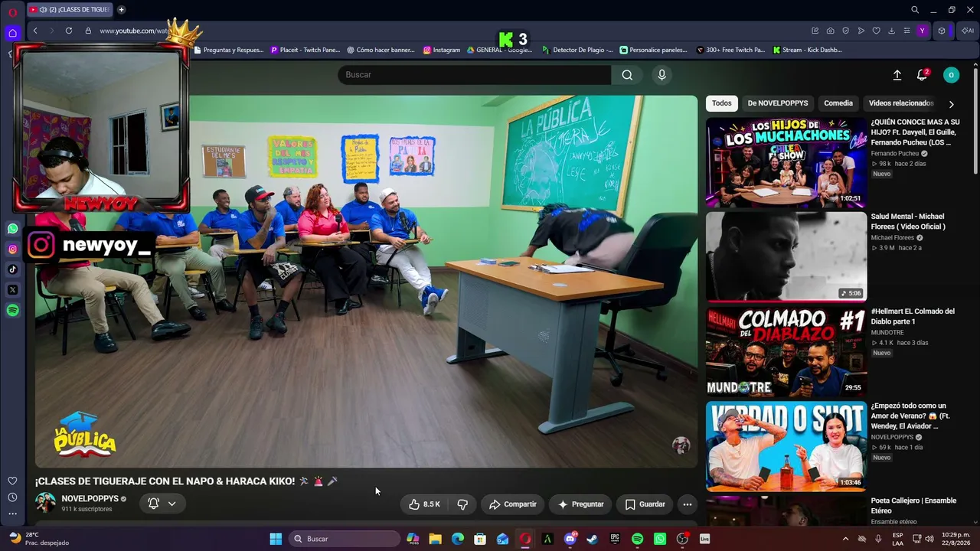
Task: Select the Videos relacionados filter chip
Action: tap(901, 103)
